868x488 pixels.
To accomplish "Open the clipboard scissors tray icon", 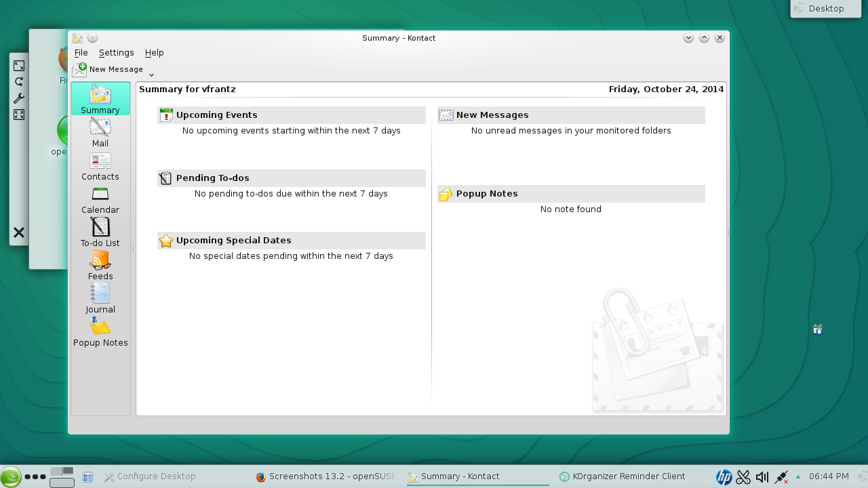I will [743, 477].
